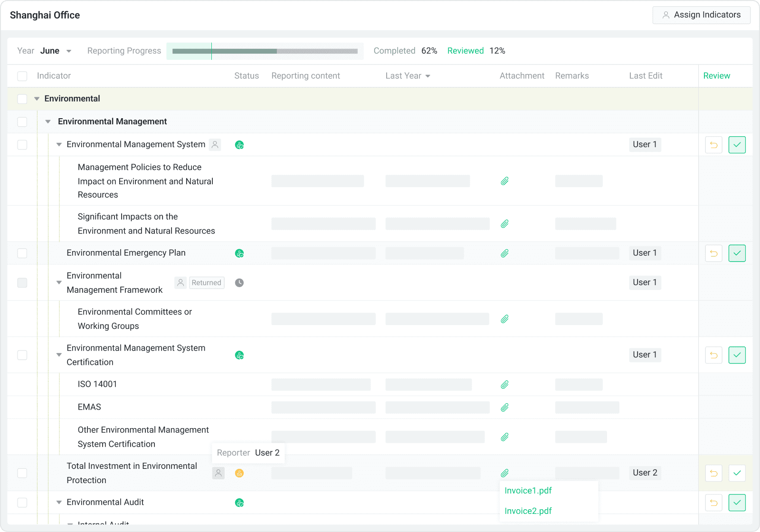760x532 pixels.
Task: Approve Environmental Emergency Plan with the check button
Action: tap(737, 253)
